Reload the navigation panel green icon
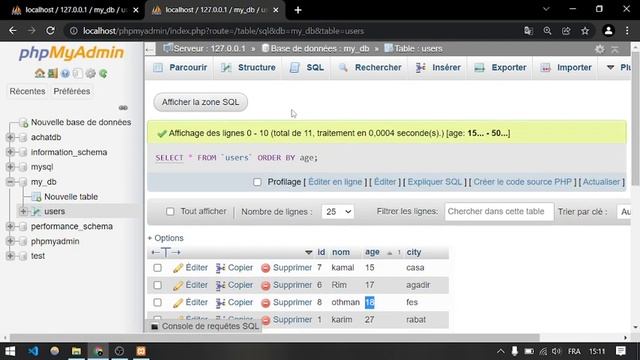The height and width of the screenshot is (360, 640). pos(103,73)
